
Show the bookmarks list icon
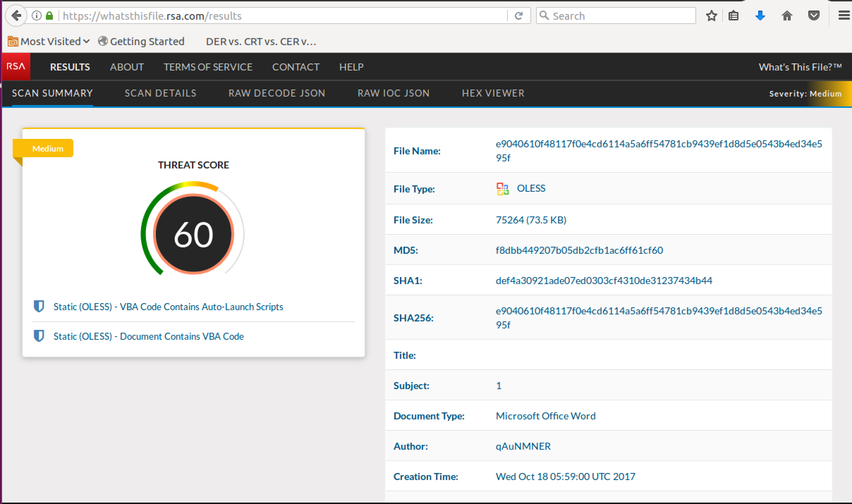[734, 16]
